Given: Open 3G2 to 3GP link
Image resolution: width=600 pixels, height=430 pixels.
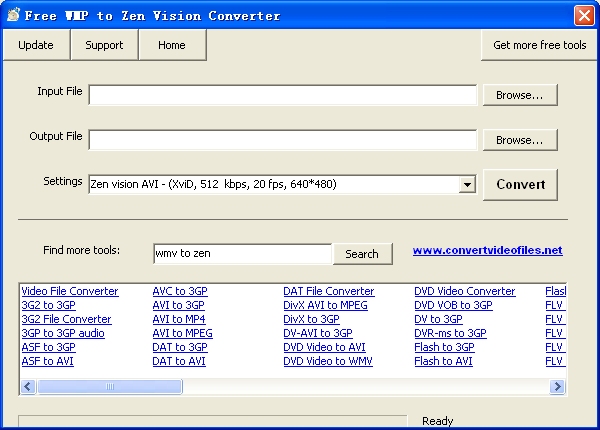Looking at the screenshot, I should [x=49, y=305].
